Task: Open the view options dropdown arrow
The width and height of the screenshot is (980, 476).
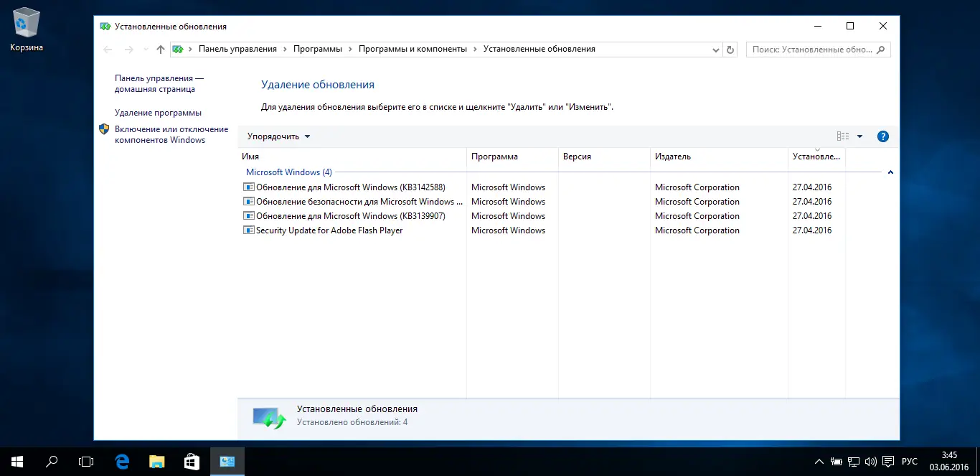Action: (x=859, y=136)
